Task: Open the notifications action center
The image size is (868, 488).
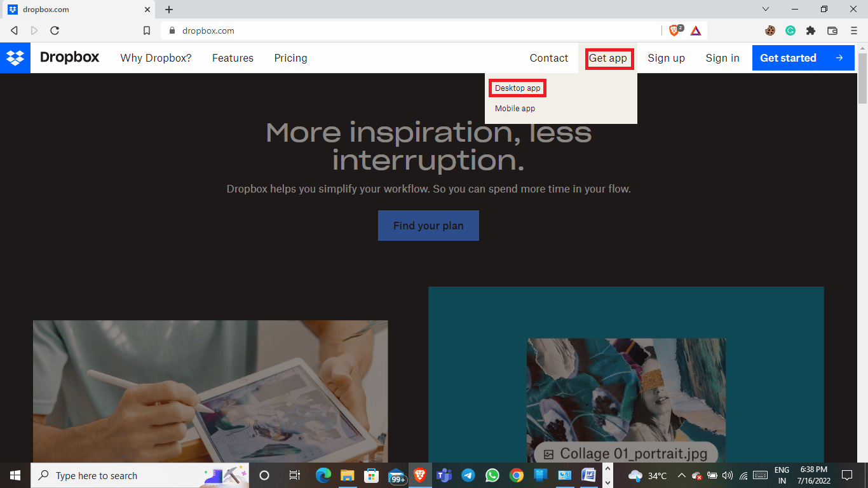Action: [x=846, y=475]
